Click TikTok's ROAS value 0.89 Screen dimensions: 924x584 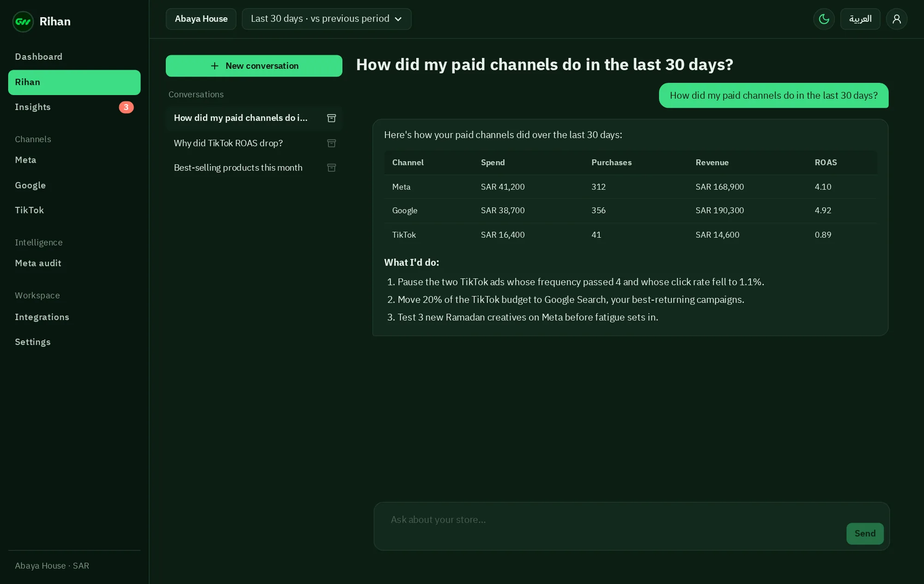pyautogui.click(x=823, y=235)
